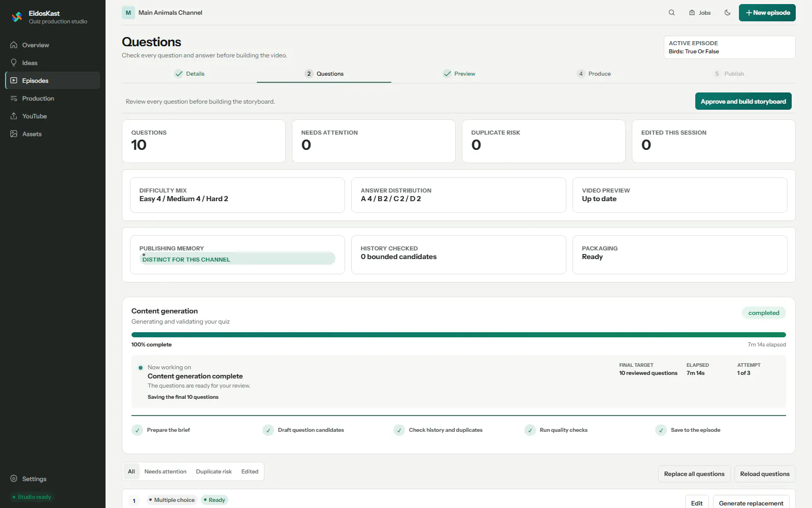The height and width of the screenshot is (508, 812).
Task: Click the Duplicate Risk stat card
Action: [x=544, y=141]
